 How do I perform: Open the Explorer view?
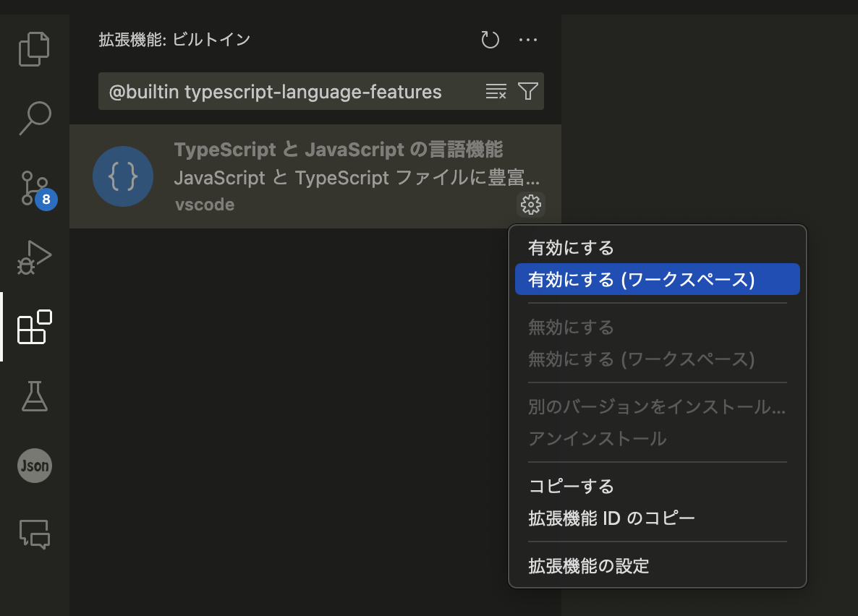(x=34, y=48)
